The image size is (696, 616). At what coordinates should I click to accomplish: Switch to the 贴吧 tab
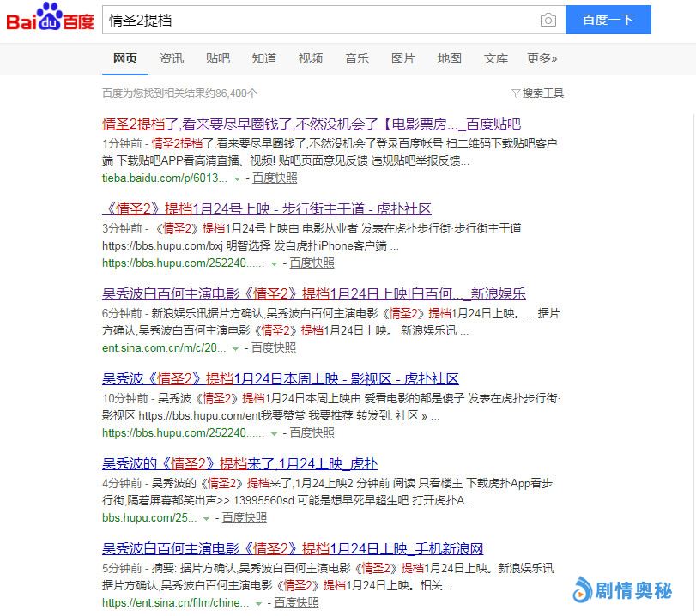tap(217, 58)
